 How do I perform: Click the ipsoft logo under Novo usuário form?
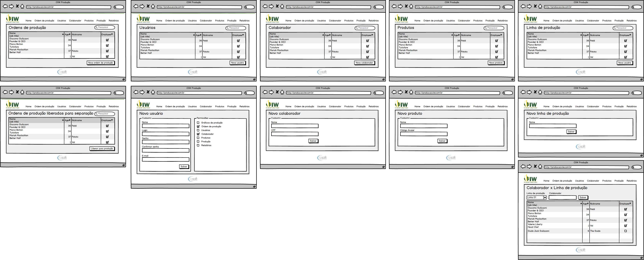coord(193,179)
